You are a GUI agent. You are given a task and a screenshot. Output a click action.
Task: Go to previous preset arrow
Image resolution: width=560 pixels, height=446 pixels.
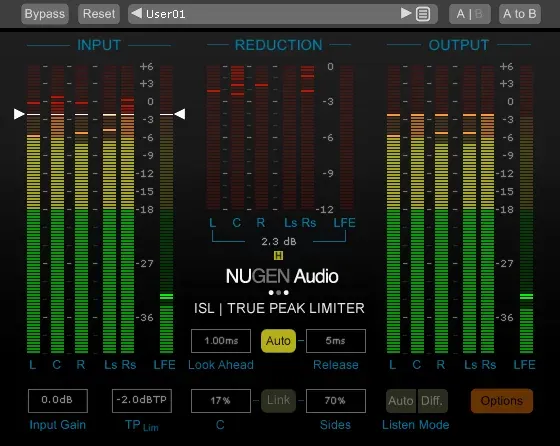(136, 14)
